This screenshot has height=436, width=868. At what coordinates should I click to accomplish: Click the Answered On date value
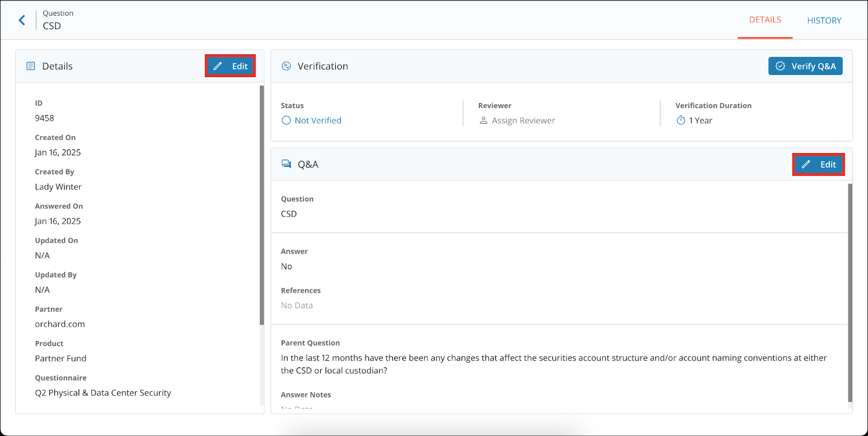point(58,221)
